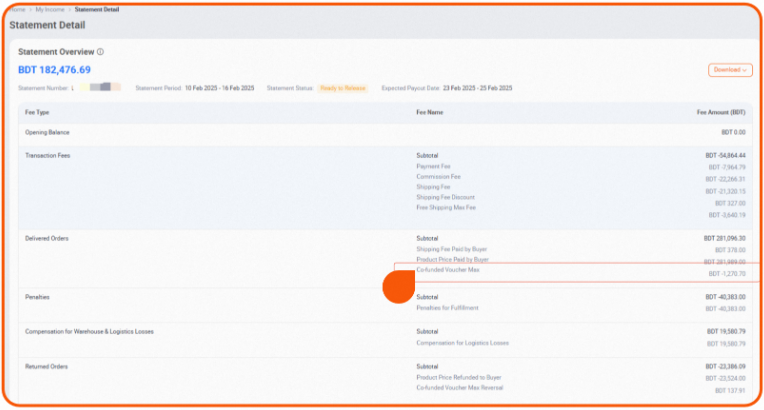Image resolution: width=764 pixels, height=410 pixels.
Task: Select Compensation for Warehouse & Logistics Losses
Action: [89, 331]
